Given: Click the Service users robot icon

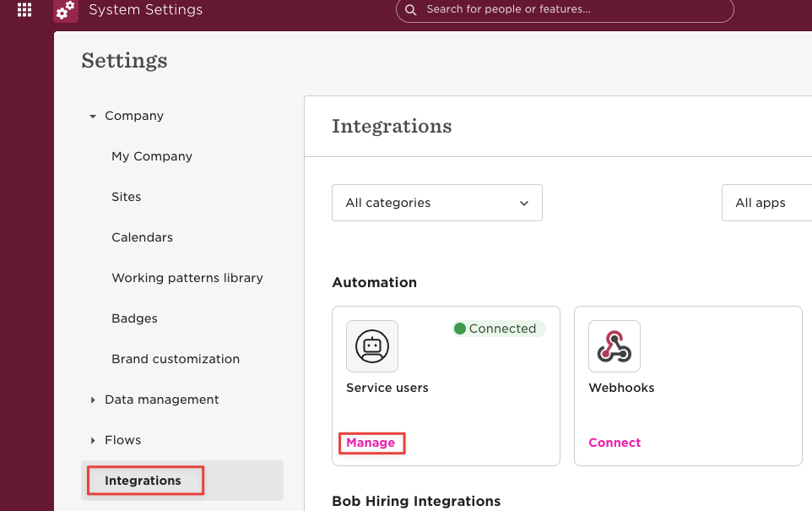Looking at the screenshot, I should [x=372, y=346].
